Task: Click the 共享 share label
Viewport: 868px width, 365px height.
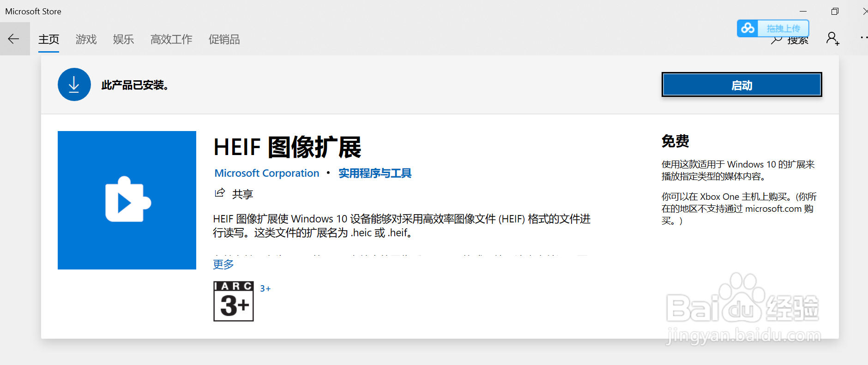Action: pyautogui.click(x=242, y=194)
